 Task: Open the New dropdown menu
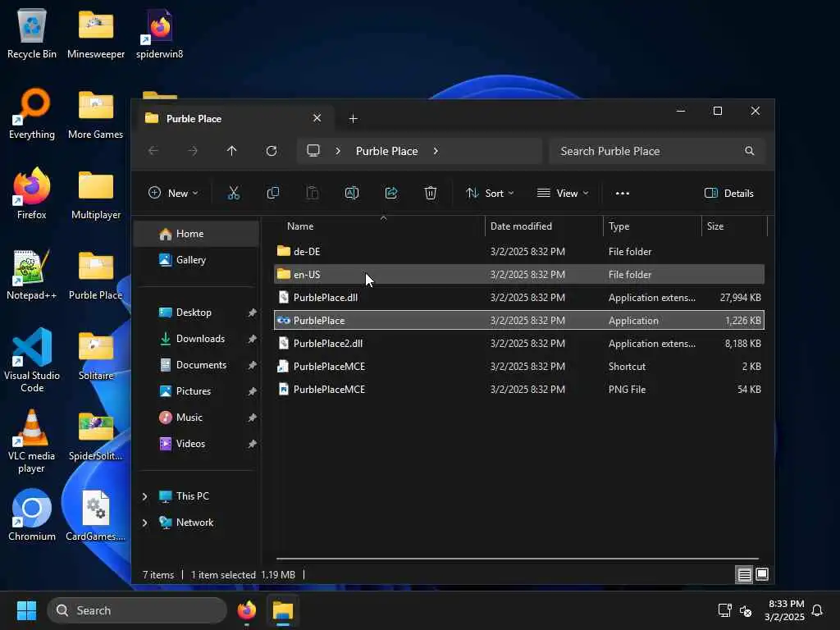point(173,194)
